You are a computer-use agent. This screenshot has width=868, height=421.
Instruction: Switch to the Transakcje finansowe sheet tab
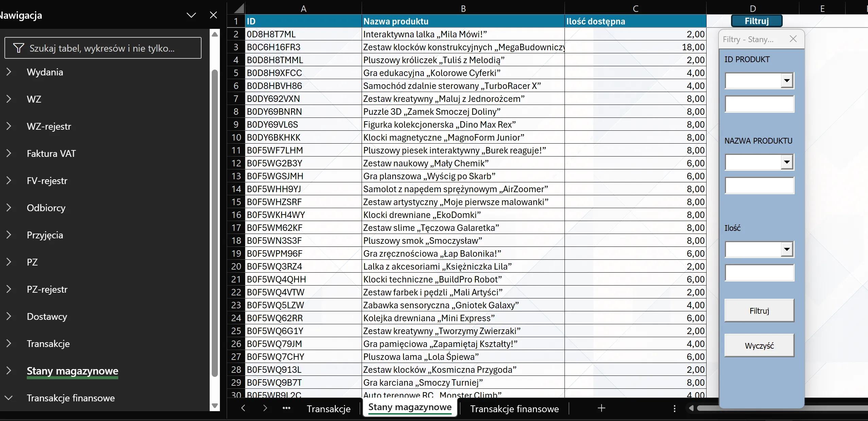514,409
